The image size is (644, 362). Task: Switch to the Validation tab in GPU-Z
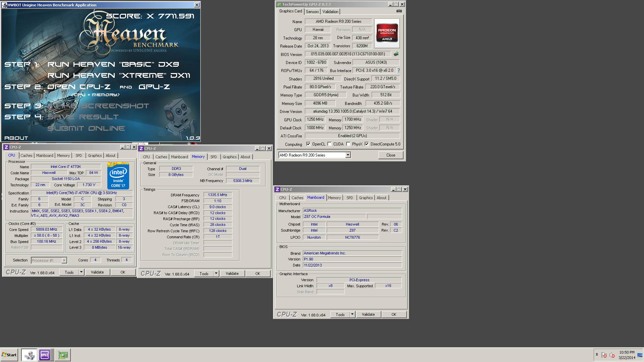(330, 11)
